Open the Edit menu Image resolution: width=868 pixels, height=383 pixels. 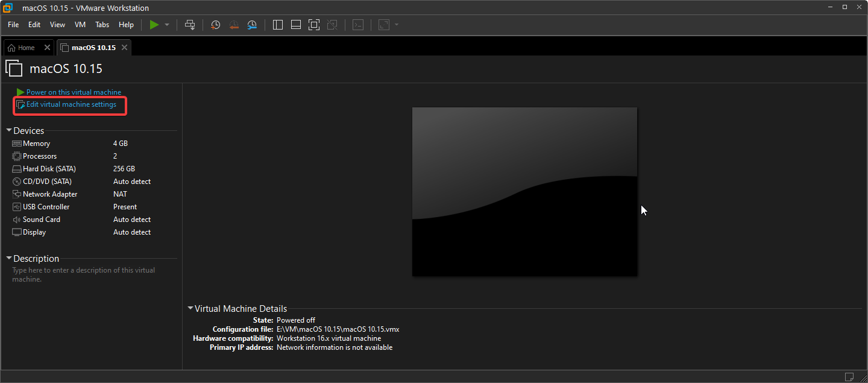coord(34,25)
